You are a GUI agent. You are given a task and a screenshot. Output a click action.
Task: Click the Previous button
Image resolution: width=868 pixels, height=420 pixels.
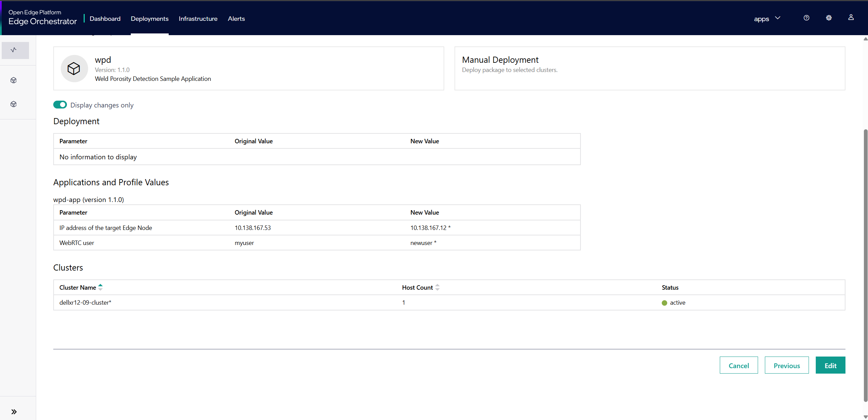click(x=786, y=365)
